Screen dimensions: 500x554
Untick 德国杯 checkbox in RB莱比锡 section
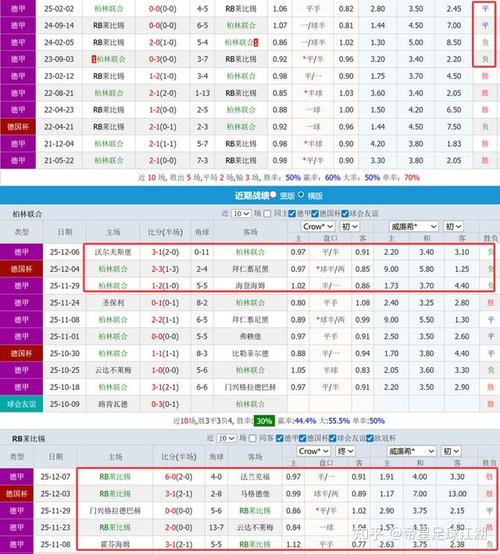[302, 438]
